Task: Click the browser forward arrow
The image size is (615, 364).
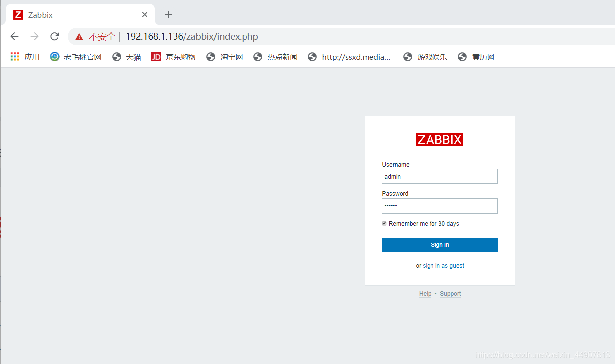Action: tap(34, 36)
